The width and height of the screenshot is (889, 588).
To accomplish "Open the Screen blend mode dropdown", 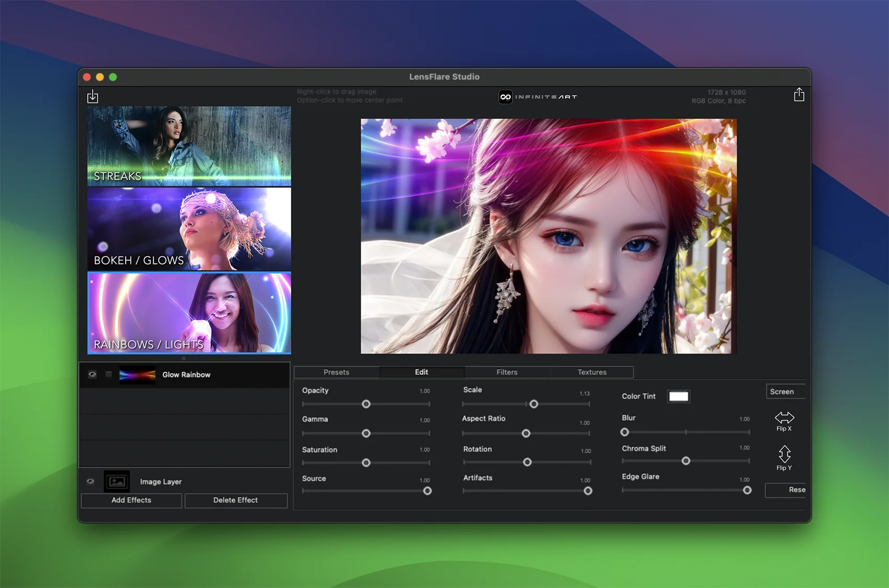I will 785,391.
